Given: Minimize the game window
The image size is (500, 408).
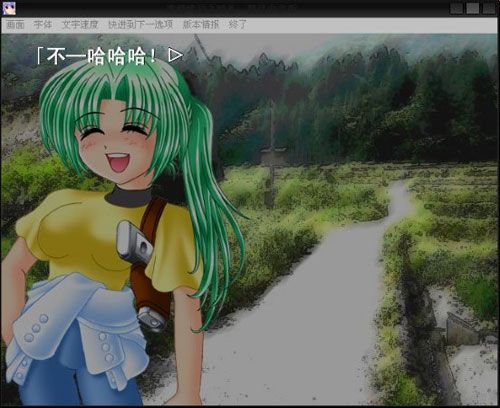Looking at the screenshot, I should tap(456, 8).
